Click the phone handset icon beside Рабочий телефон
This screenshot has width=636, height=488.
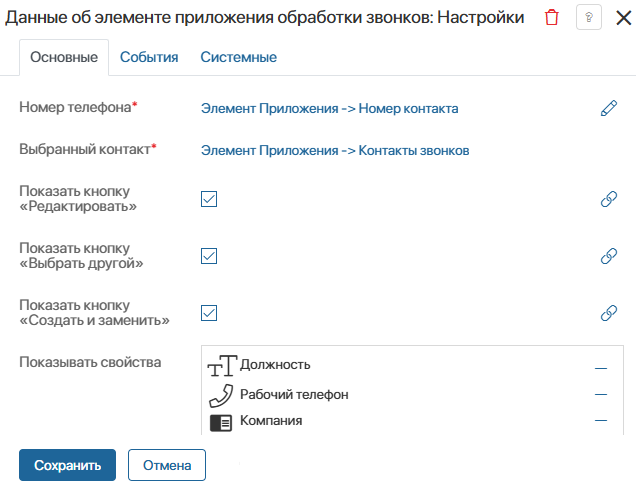coord(221,396)
